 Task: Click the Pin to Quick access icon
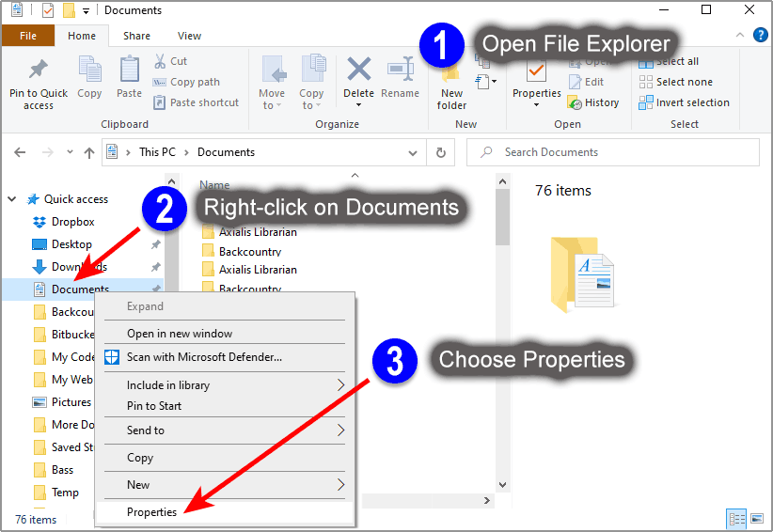click(38, 69)
